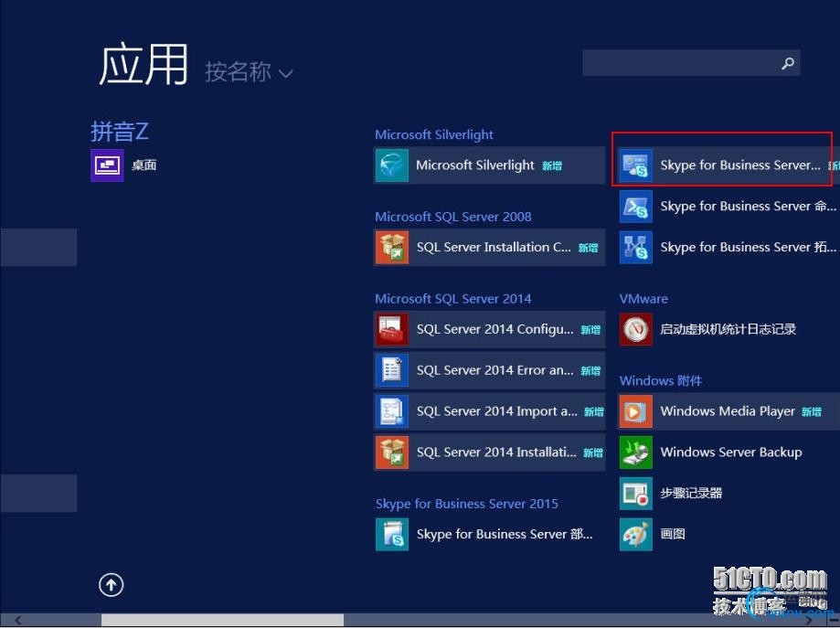Open SQL Server 2014 Error and Usage icon

[391, 370]
